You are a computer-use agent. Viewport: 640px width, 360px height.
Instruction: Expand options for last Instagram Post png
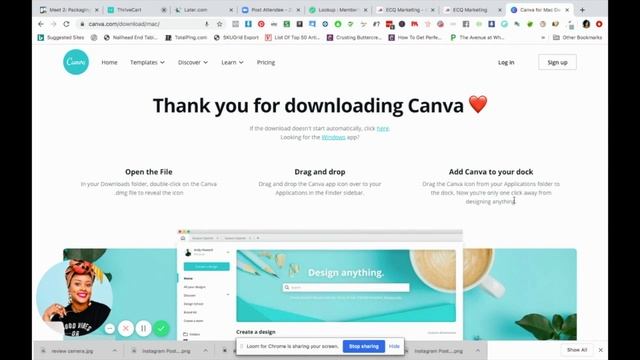pos(478,351)
